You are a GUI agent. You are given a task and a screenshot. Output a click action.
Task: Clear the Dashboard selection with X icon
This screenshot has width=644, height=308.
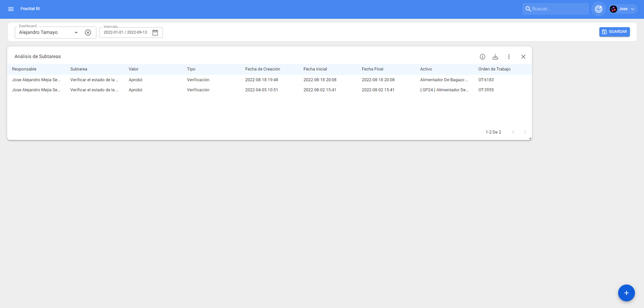(88, 33)
